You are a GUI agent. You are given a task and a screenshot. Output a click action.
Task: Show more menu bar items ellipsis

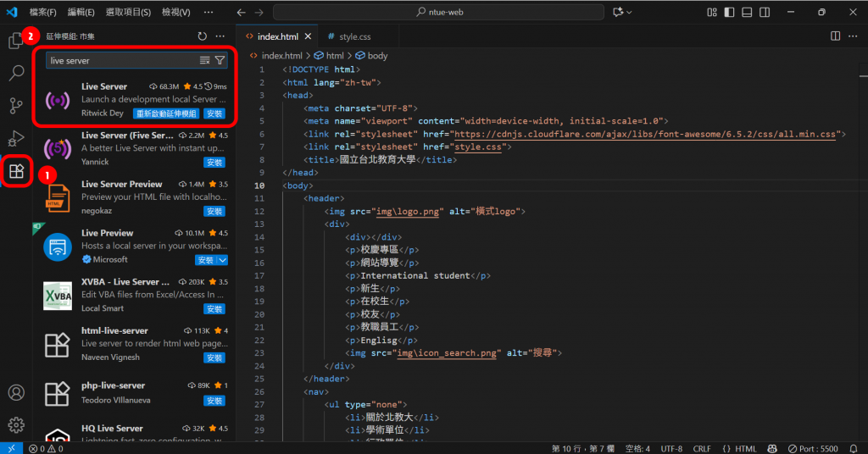[209, 12]
